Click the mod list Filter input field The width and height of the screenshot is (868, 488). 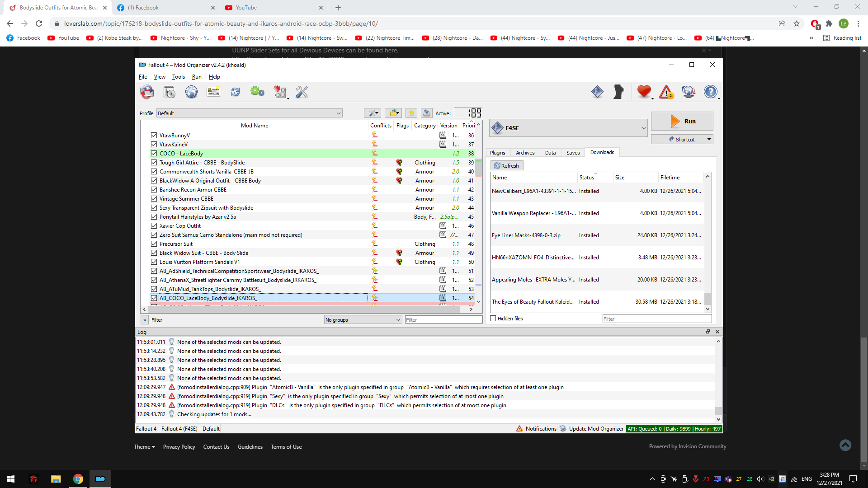(443, 320)
